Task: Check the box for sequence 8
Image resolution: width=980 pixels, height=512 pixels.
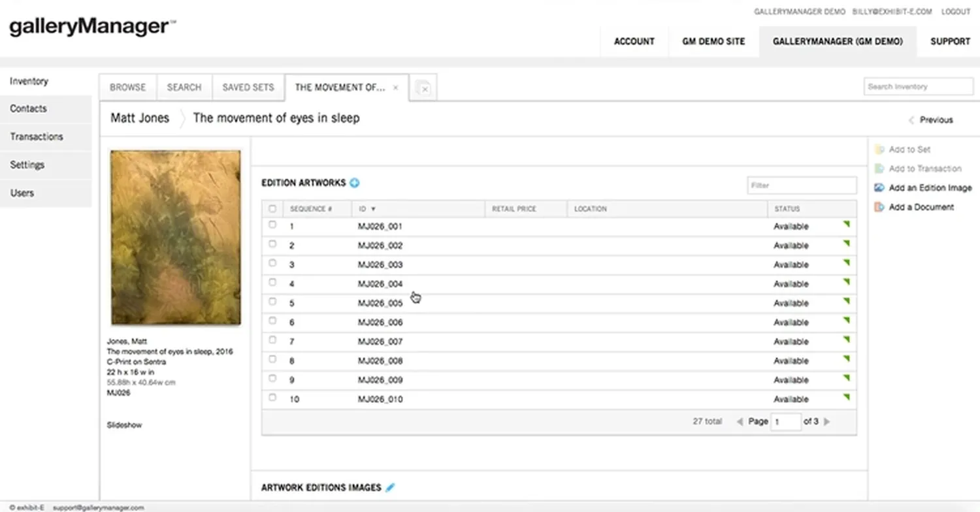Action: coord(272,359)
